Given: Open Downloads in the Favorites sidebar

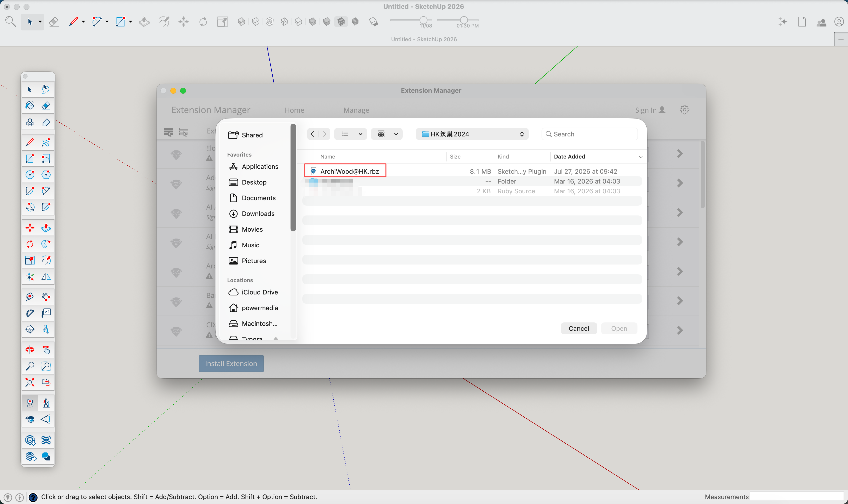Looking at the screenshot, I should [x=258, y=214].
